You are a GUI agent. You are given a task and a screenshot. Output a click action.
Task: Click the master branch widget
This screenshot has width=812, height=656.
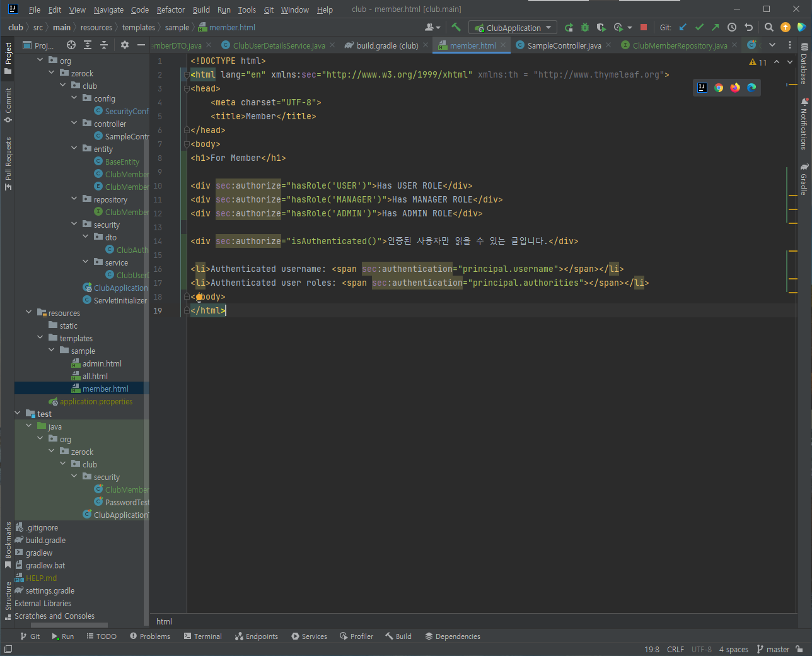pyautogui.click(x=773, y=649)
